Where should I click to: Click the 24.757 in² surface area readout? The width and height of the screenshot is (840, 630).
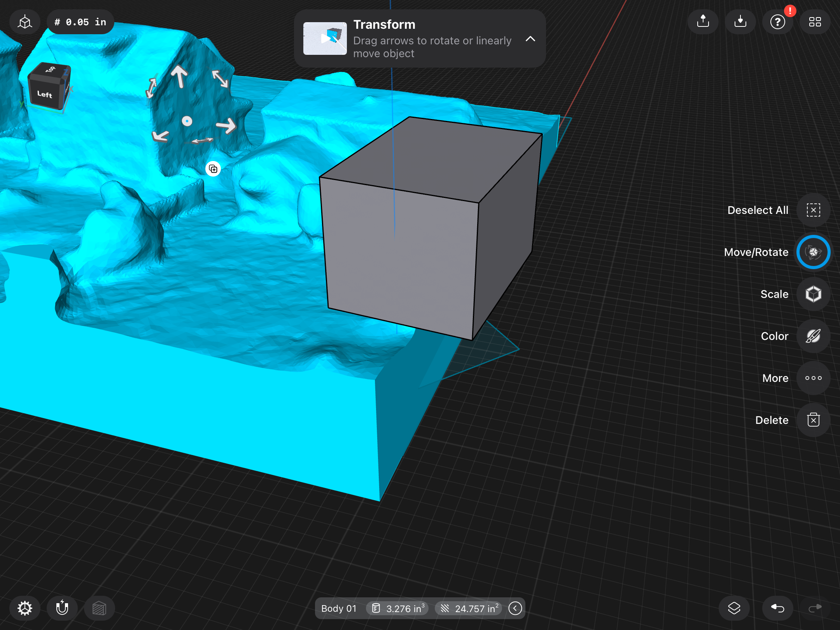(x=469, y=609)
